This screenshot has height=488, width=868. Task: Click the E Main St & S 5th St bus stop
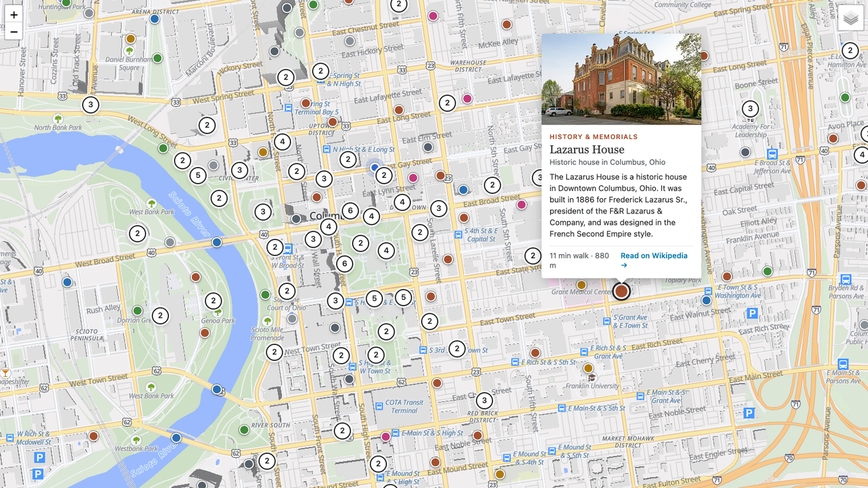(561, 409)
